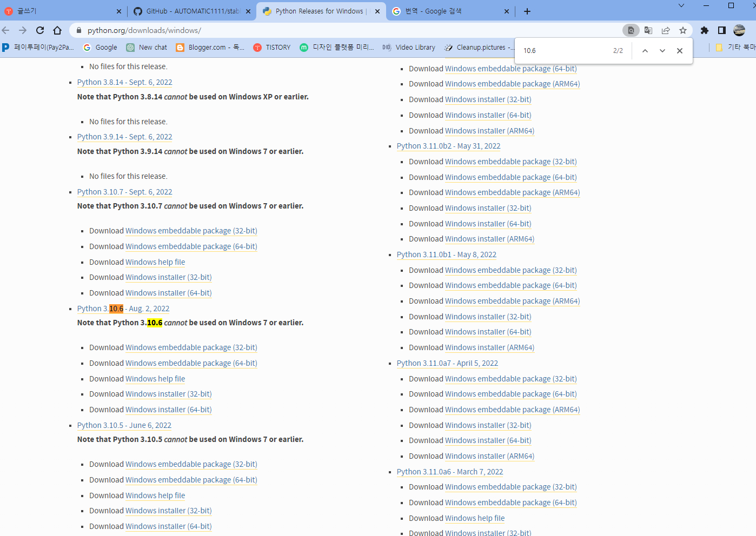The width and height of the screenshot is (756, 536).
Task: Open the 페이투페이 bookmark
Action: click(38, 48)
